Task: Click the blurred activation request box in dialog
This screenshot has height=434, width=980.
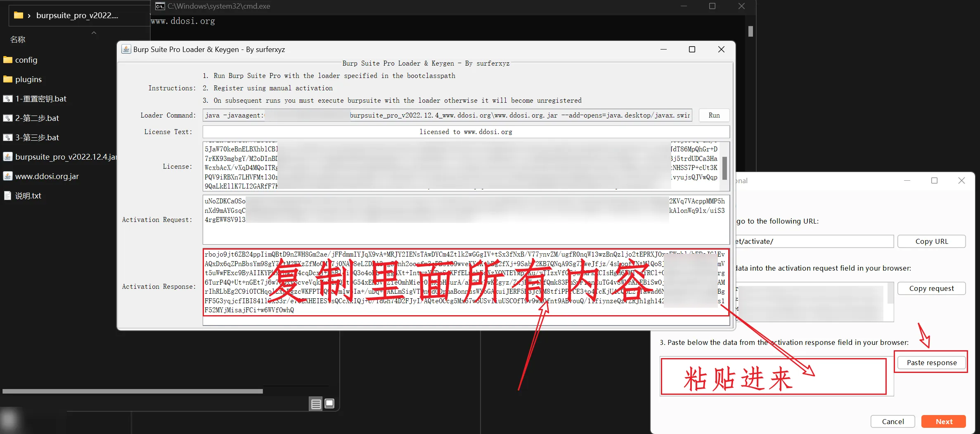Action: (x=814, y=302)
